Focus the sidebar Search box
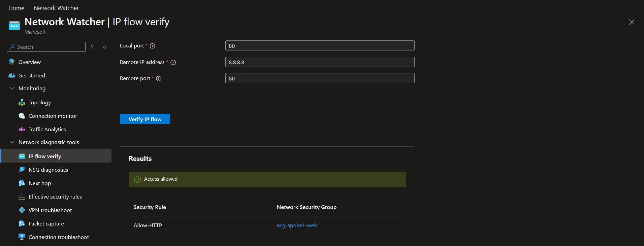This screenshot has width=644, height=246. pos(46,47)
